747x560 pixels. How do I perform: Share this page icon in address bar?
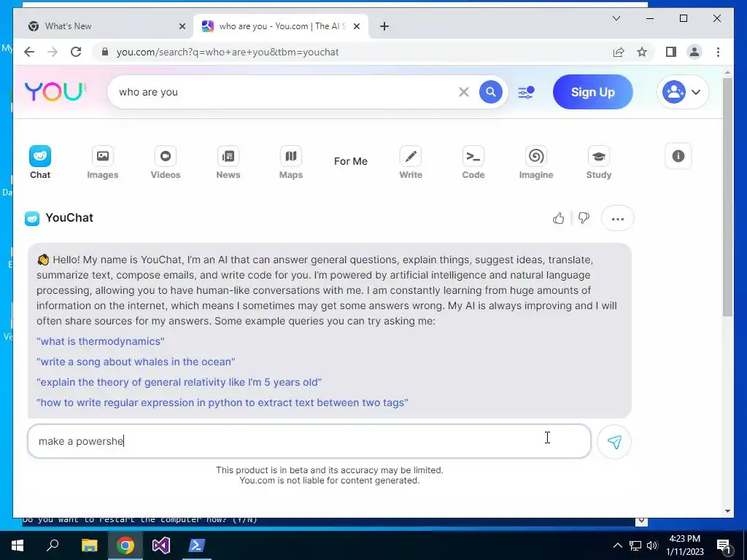coord(619,52)
